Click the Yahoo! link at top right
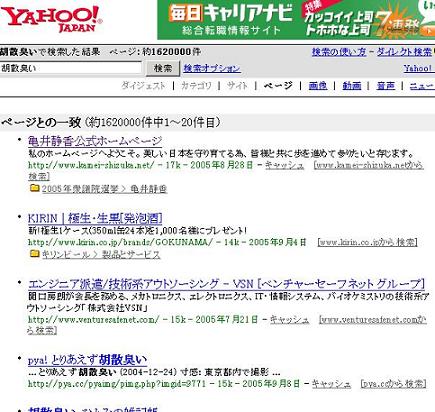 pos(419,68)
